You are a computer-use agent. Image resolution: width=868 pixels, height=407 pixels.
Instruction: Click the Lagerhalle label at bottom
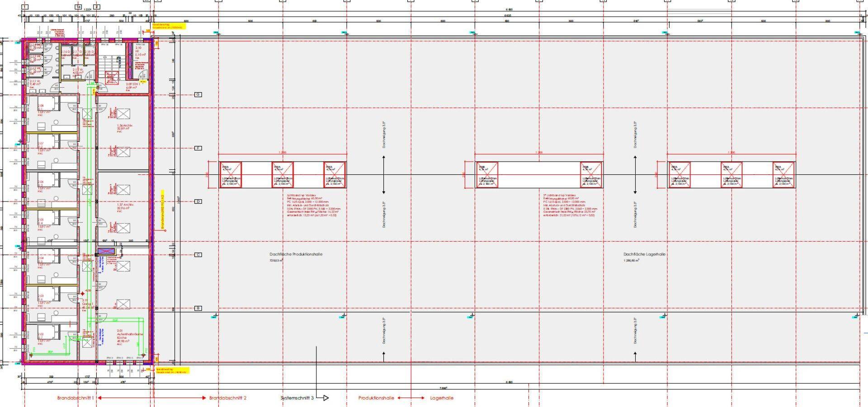(x=442, y=398)
